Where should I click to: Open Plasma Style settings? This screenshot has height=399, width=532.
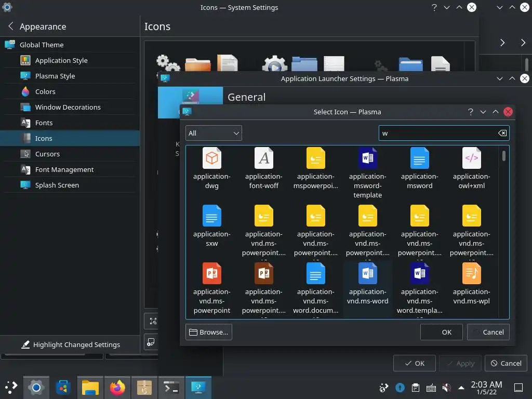pos(70,76)
